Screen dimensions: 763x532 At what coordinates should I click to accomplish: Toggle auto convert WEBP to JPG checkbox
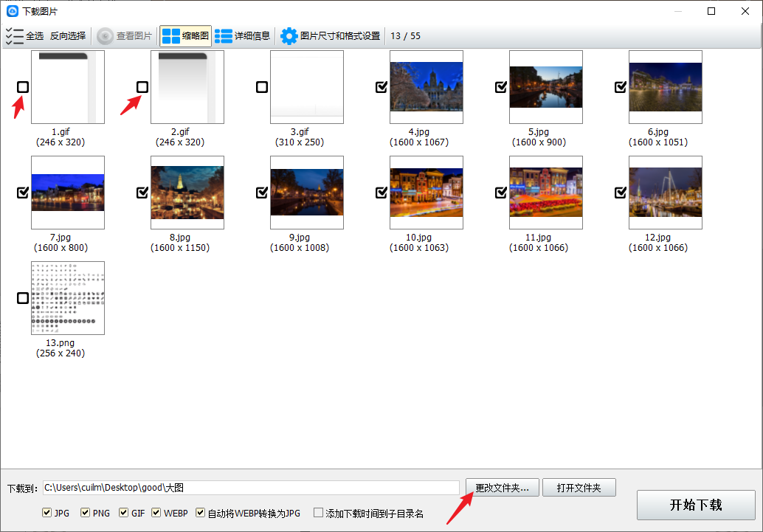(x=201, y=513)
